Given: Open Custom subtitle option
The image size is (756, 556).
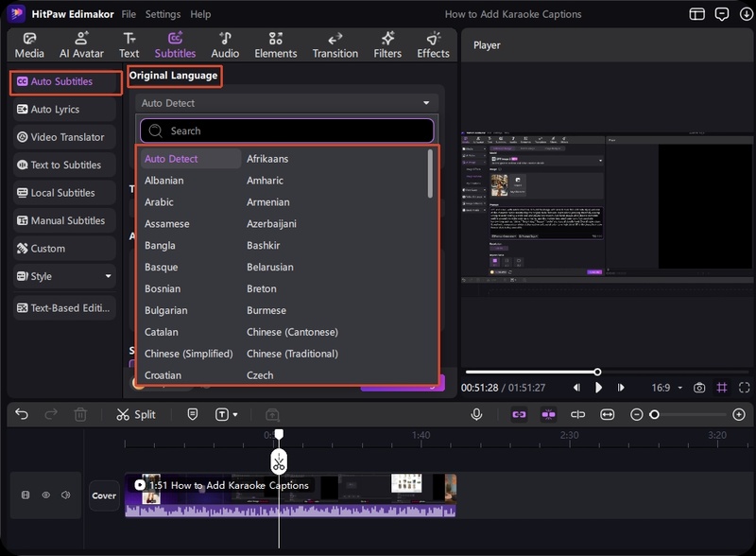Looking at the screenshot, I should tap(64, 249).
